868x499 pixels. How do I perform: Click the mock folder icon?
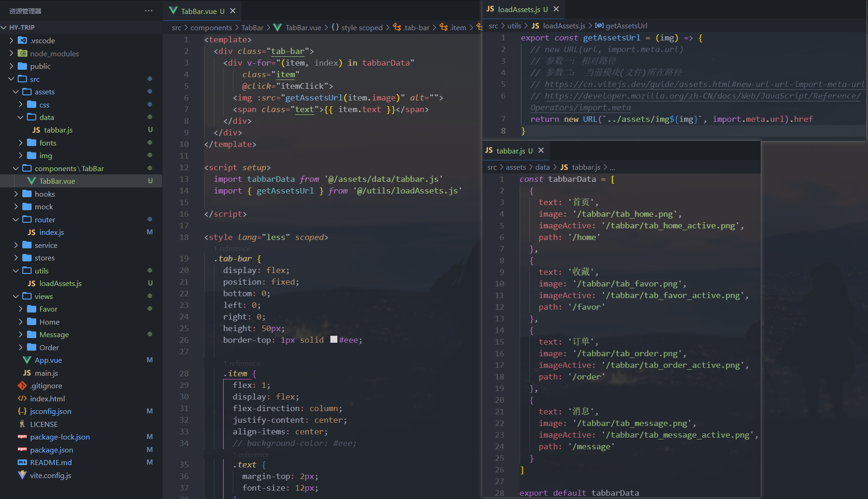tap(27, 206)
